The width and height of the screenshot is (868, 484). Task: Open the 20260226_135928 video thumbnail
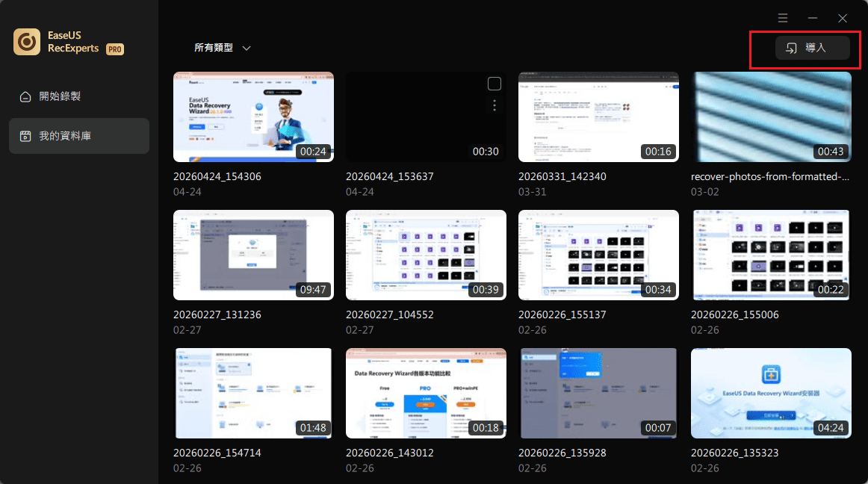pos(598,393)
